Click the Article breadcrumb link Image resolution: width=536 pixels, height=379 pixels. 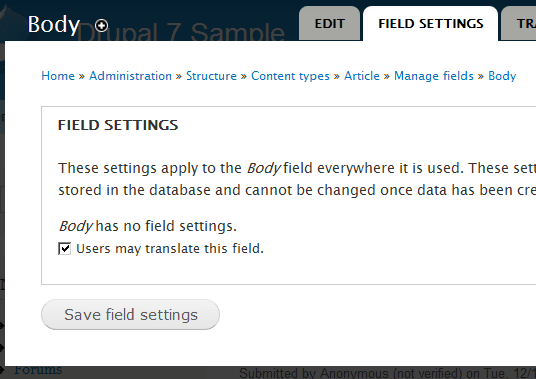coord(362,76)
